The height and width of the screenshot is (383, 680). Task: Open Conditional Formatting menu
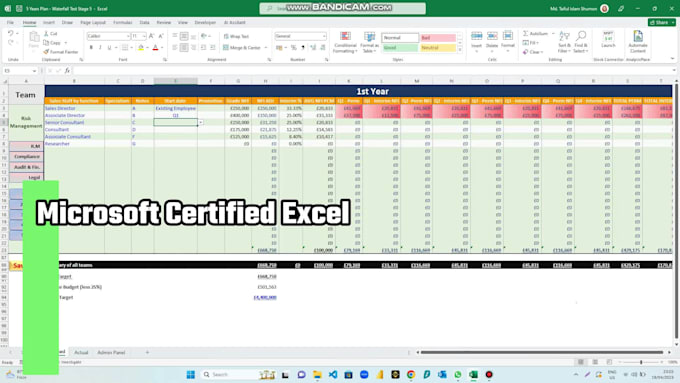coord(345,43)
